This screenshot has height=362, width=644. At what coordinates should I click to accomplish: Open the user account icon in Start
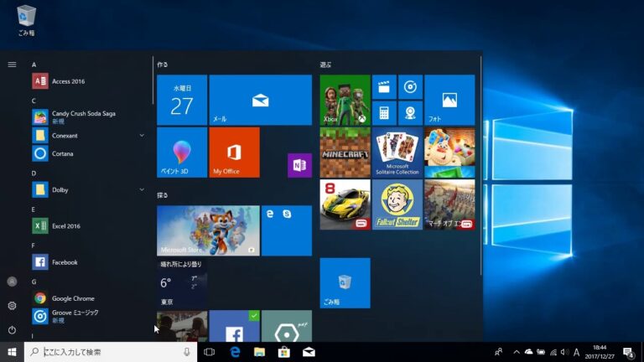pos(12,282)
